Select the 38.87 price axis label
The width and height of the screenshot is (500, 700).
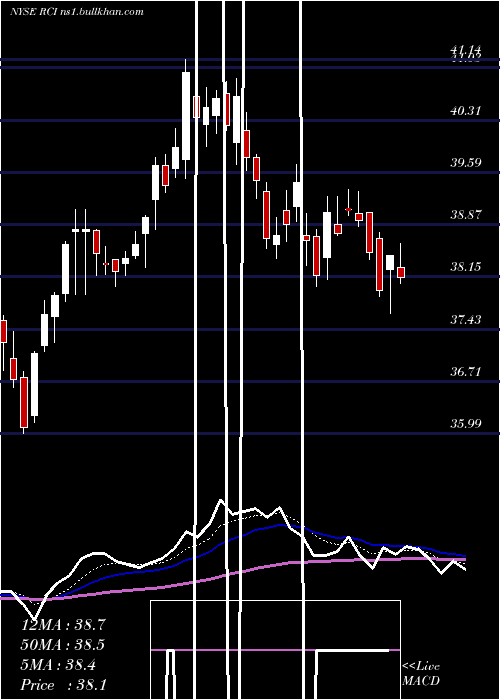(x=466, y=215)
